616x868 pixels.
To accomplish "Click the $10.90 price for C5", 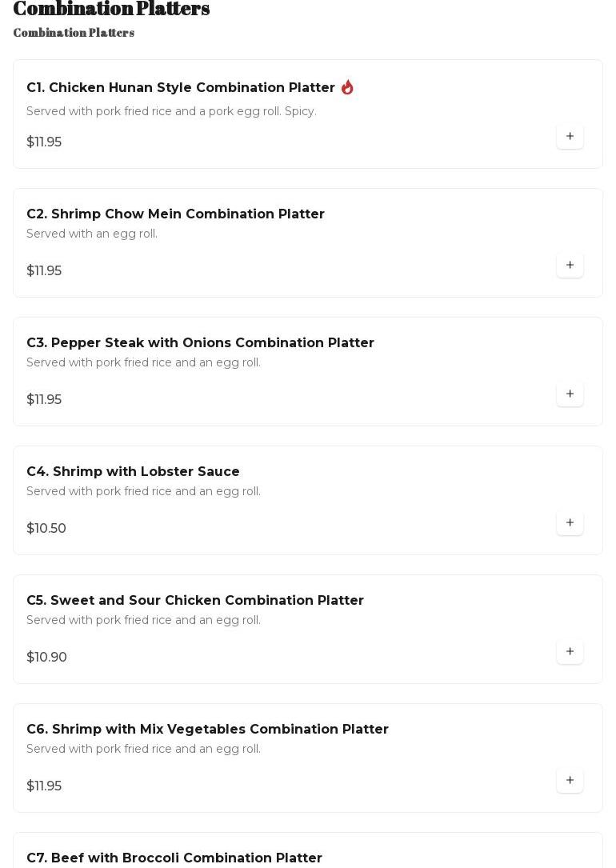I will coord(46,657).
